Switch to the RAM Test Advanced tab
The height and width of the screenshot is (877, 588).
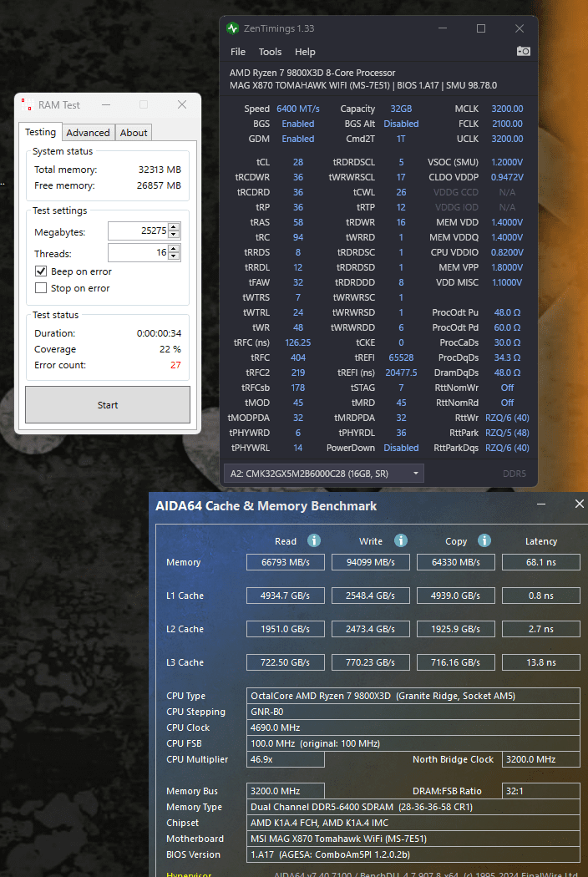click(88, 133)
